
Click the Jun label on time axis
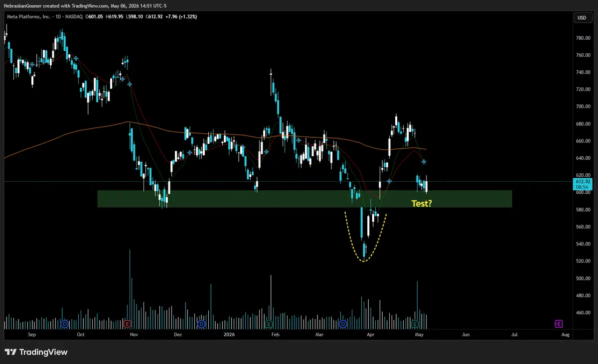465,335
